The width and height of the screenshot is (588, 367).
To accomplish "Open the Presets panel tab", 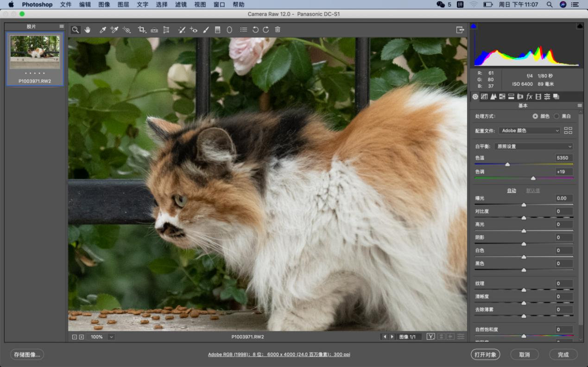I will [547, 97].
